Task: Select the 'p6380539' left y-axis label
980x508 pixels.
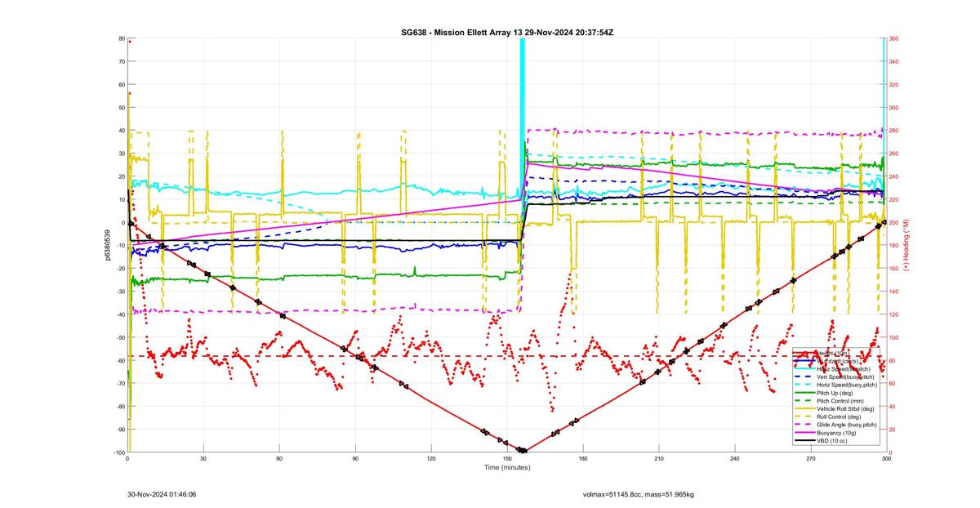Action: pyautogui.click(x=106, y=245)
